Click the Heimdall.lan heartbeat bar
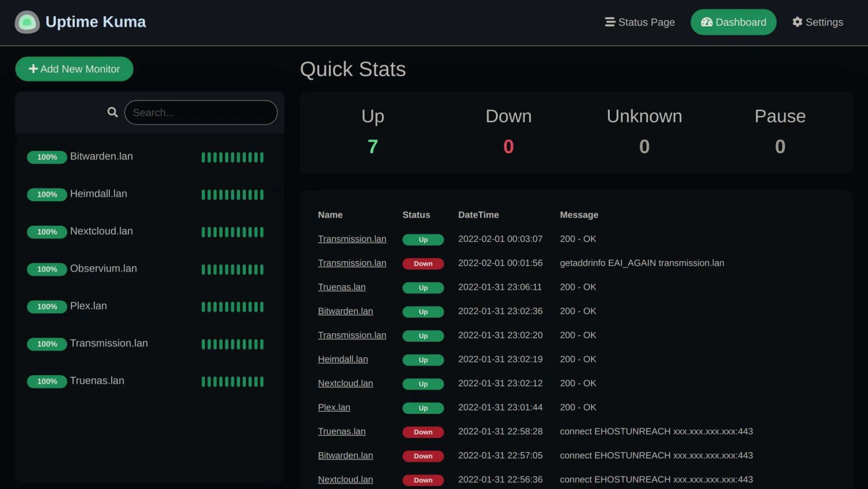The image size is (868, 489). (x=233, y=195)
